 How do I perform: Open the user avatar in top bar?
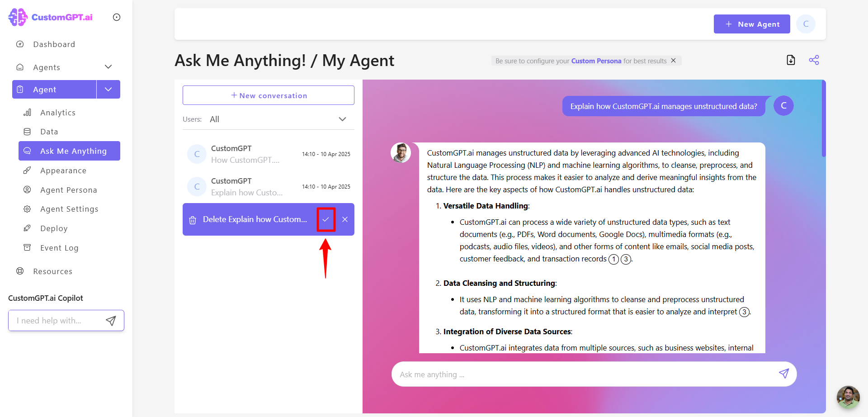click(806, 24)
